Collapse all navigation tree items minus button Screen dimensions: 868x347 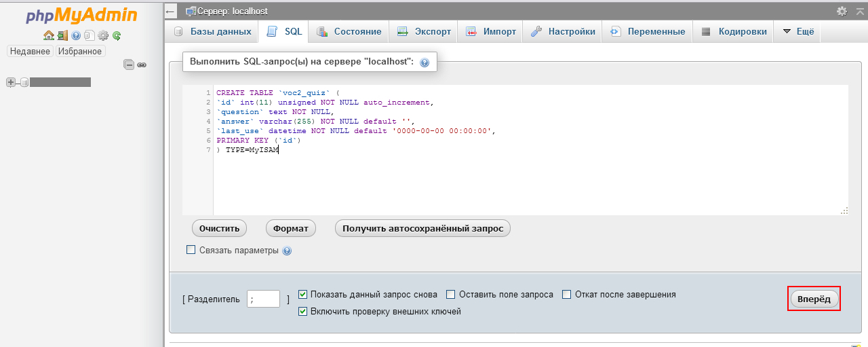(x=129, y=65)
